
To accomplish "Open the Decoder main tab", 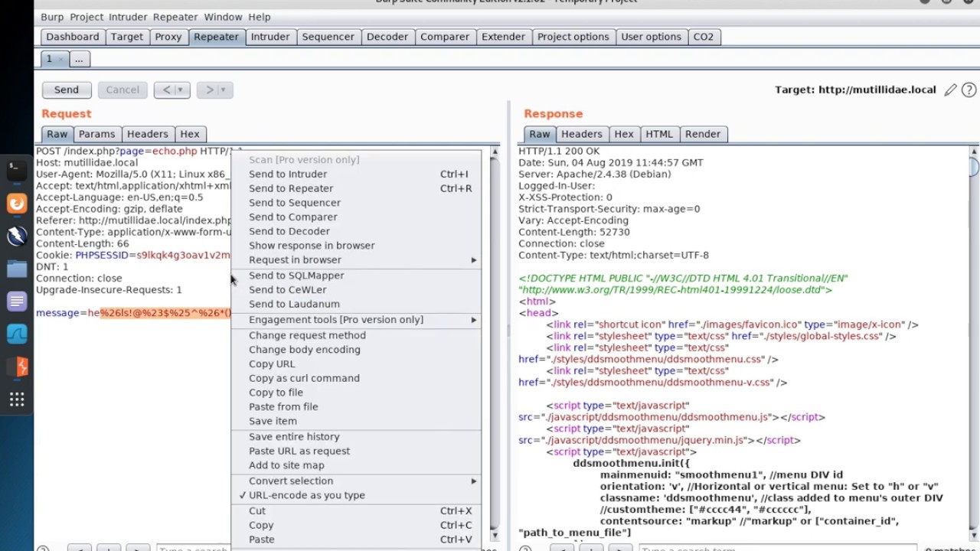I will point(387,37).
